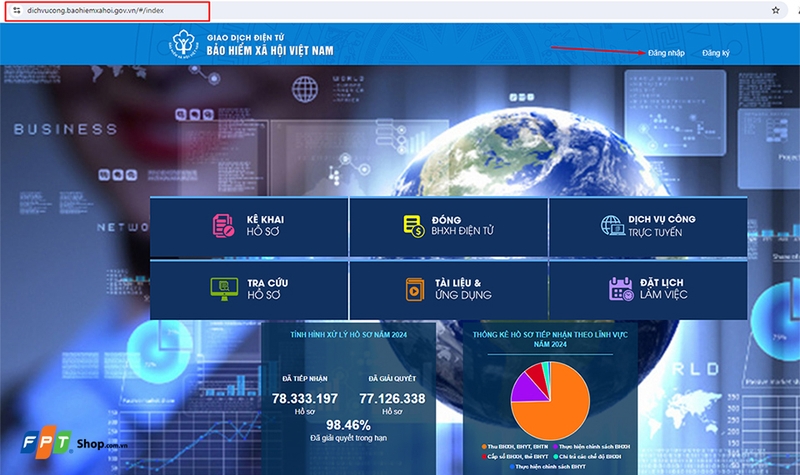Bookmark the page with the star icon
The height and width of the screenshot is (475, 800).
point(776,10)
